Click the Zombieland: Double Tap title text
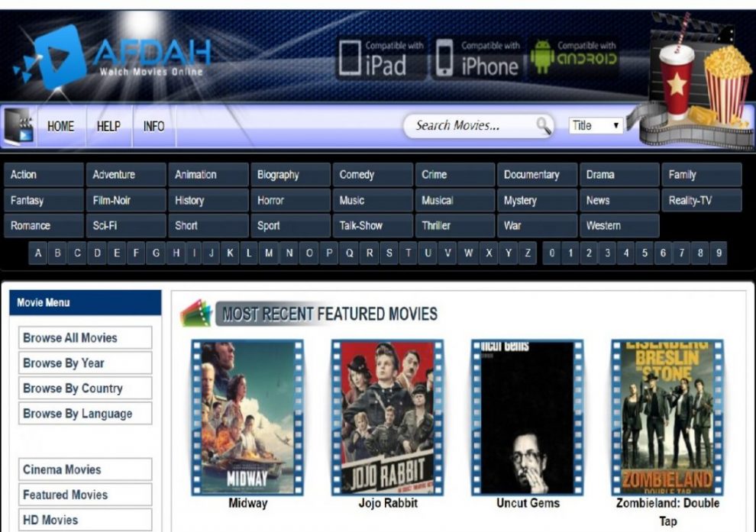Viewport: 756px width, 532px height. click(x=667, y=511)
